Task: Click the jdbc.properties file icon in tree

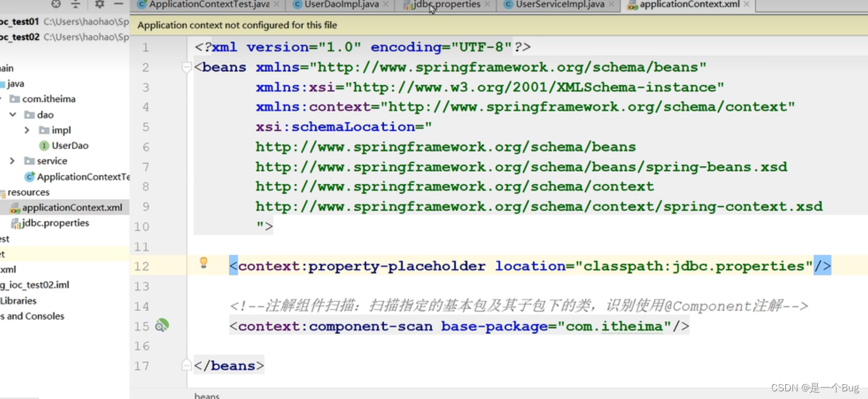Action: [x=16, y=223]
